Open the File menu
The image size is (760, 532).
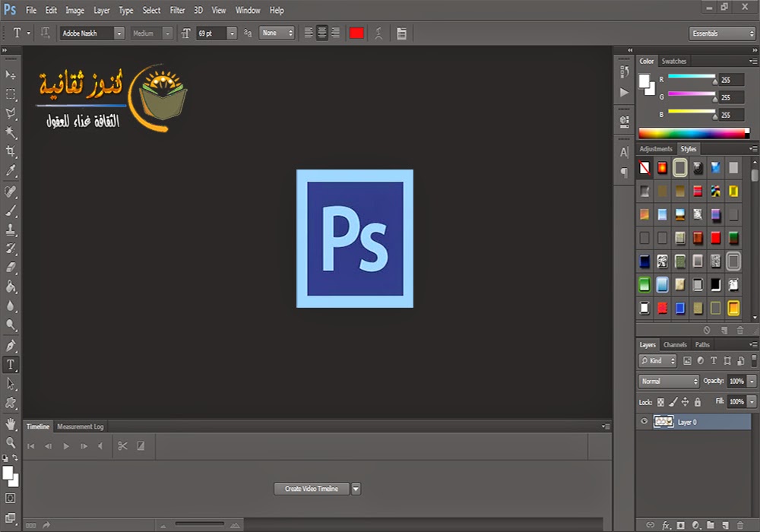point(31,10)
